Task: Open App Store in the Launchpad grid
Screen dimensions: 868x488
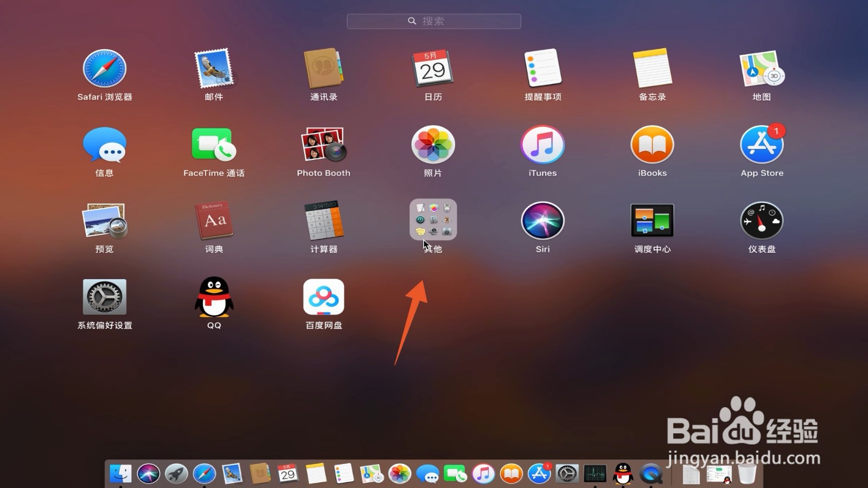Action: pyautogui.click(x=762, y=145)
